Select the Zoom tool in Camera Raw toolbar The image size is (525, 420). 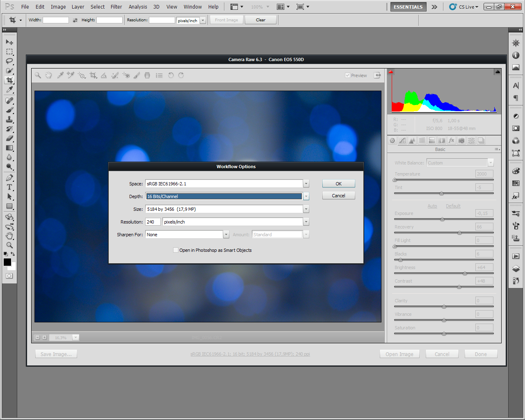(x=38, y=75)
